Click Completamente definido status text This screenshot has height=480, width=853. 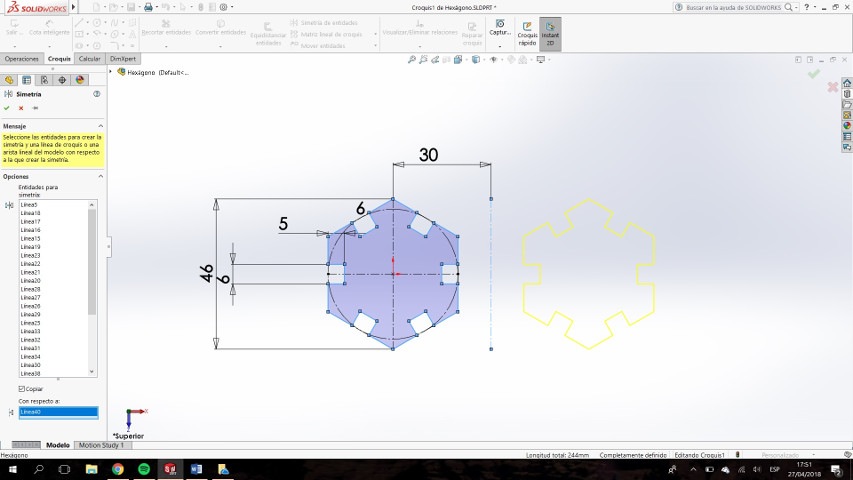coord(633,455)
